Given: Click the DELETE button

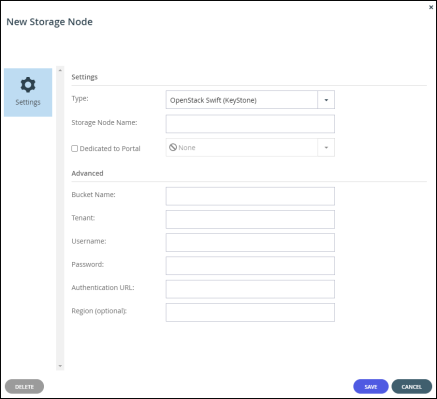Looking at the screenshot, I should click(x=24, y=387).
